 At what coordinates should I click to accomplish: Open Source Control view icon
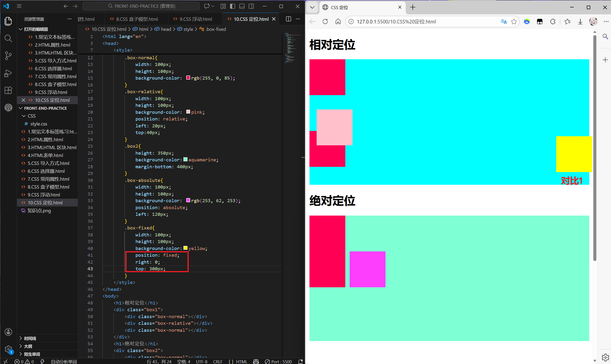pos(8,56)
